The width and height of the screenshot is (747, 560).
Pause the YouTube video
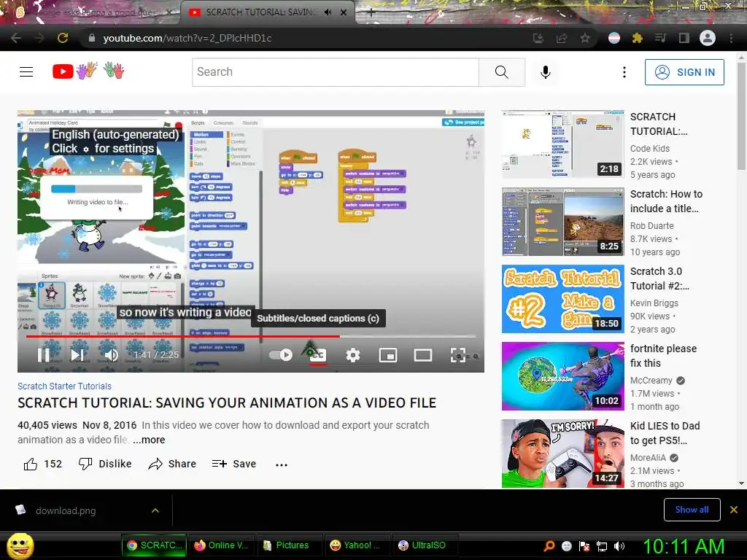click(43, 355)
